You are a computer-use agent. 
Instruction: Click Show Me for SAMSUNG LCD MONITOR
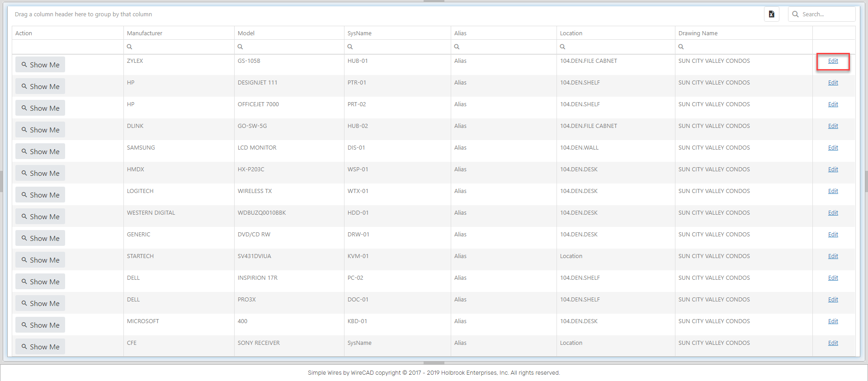(40, 151)
